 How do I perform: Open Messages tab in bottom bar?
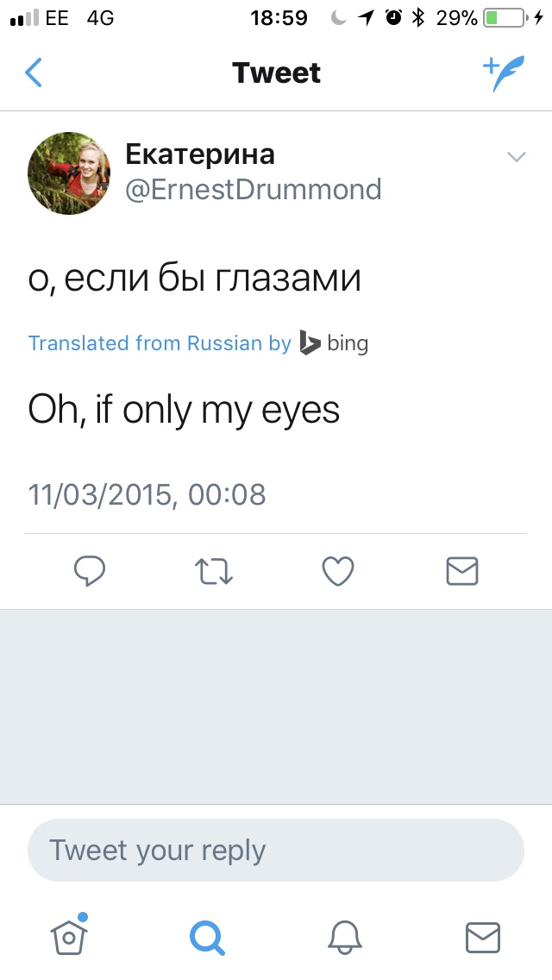[x=482, y=936]
